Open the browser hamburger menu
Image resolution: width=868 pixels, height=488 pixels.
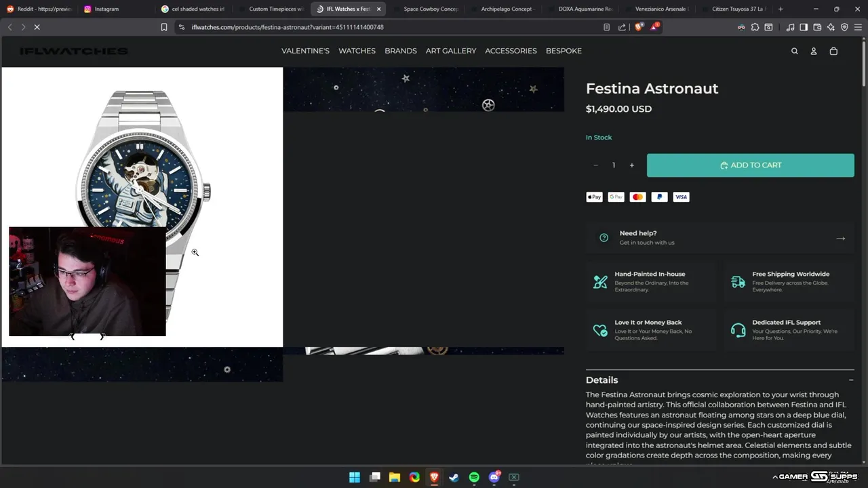[858, 27]
